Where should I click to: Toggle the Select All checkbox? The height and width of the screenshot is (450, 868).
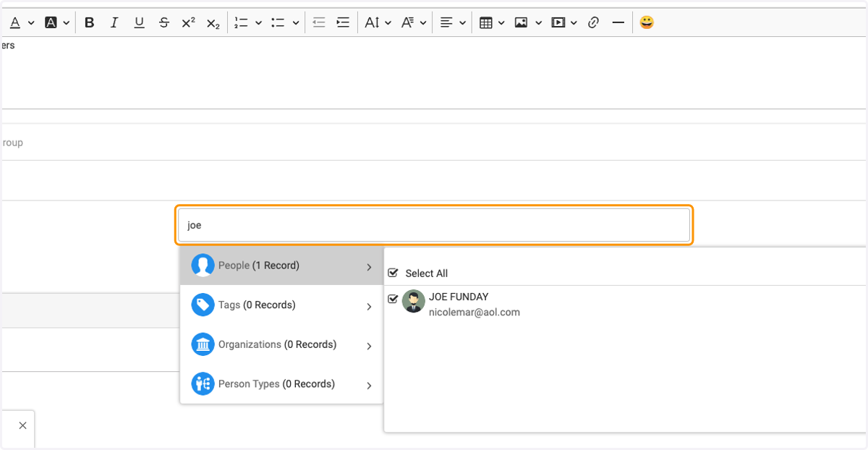click(x=393, y=273)
